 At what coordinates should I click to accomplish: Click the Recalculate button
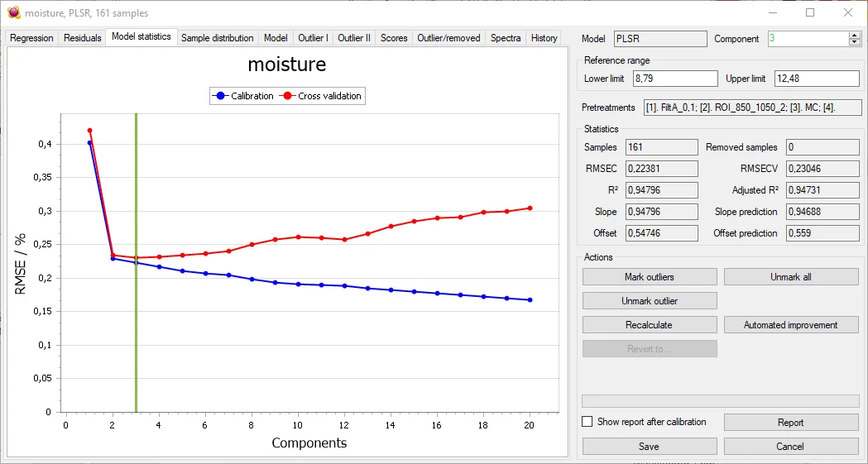click(x=649, y=325)
